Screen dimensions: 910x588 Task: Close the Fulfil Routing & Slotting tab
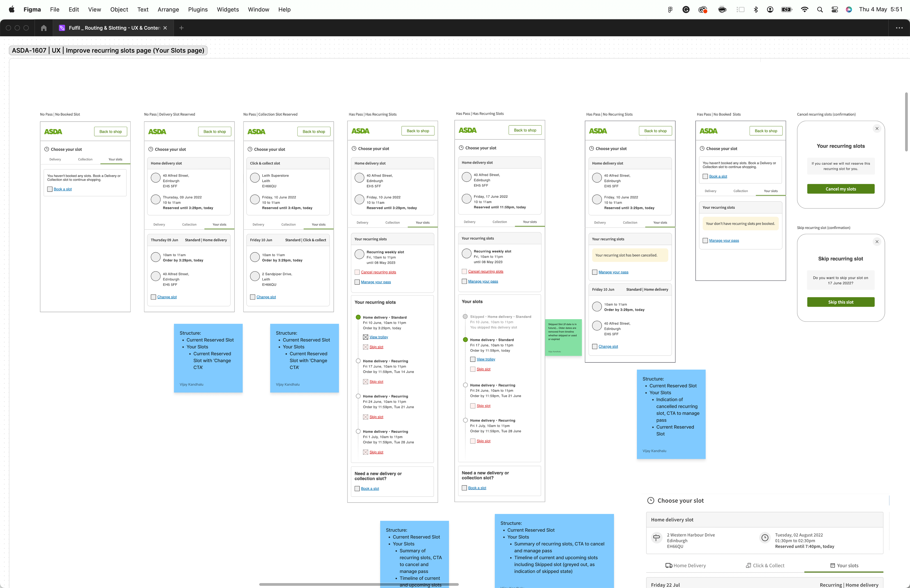[x=165, y=28]
